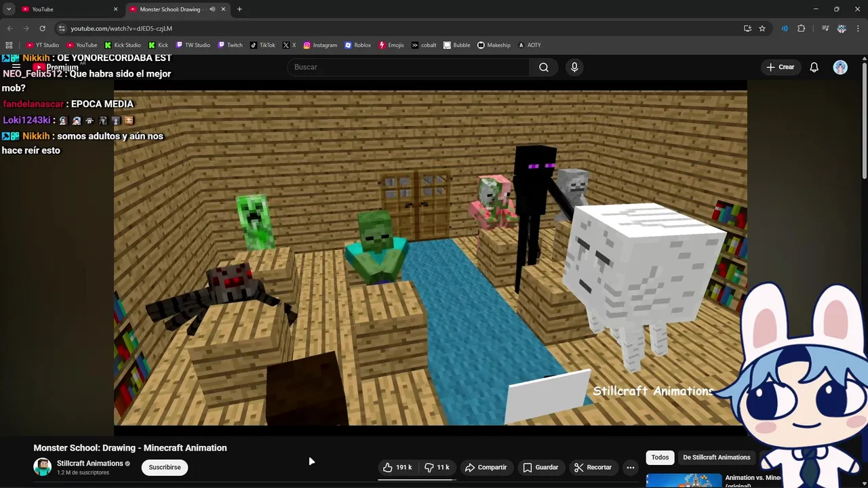Open the Roblox bookmark
This screenshot has height=488, width=868.
(358, 45)
